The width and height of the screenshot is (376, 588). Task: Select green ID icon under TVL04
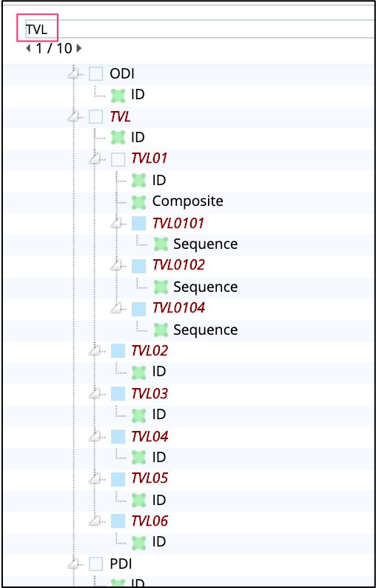tap(138, 458)
